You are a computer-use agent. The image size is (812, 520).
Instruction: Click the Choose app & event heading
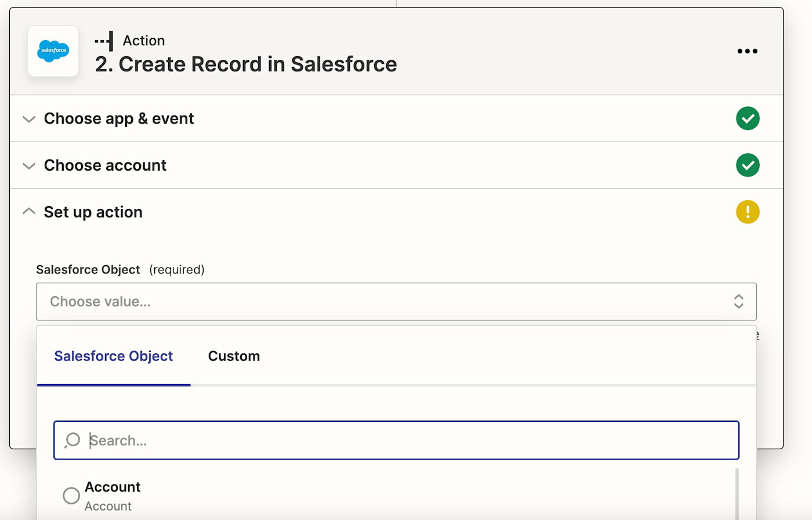(119, 118)
